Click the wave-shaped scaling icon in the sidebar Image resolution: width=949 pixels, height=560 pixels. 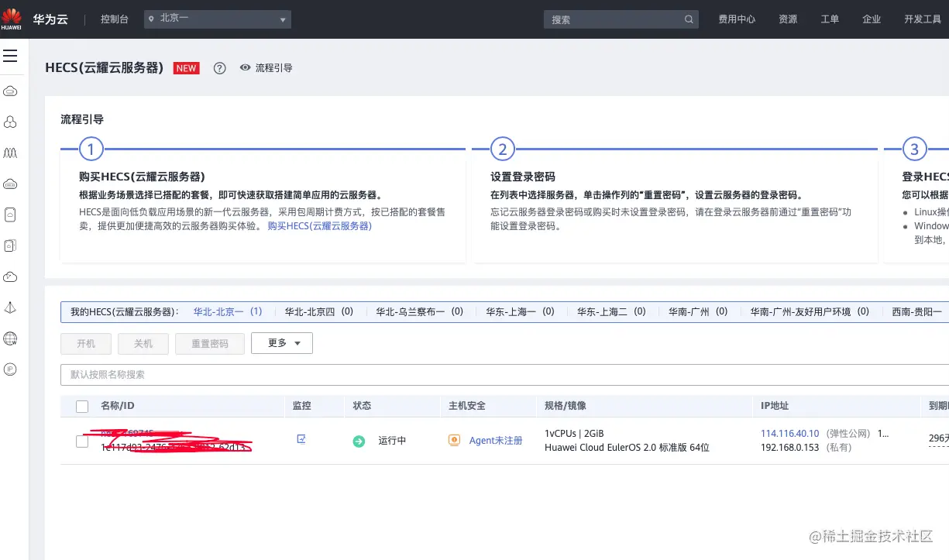(11, 153)
